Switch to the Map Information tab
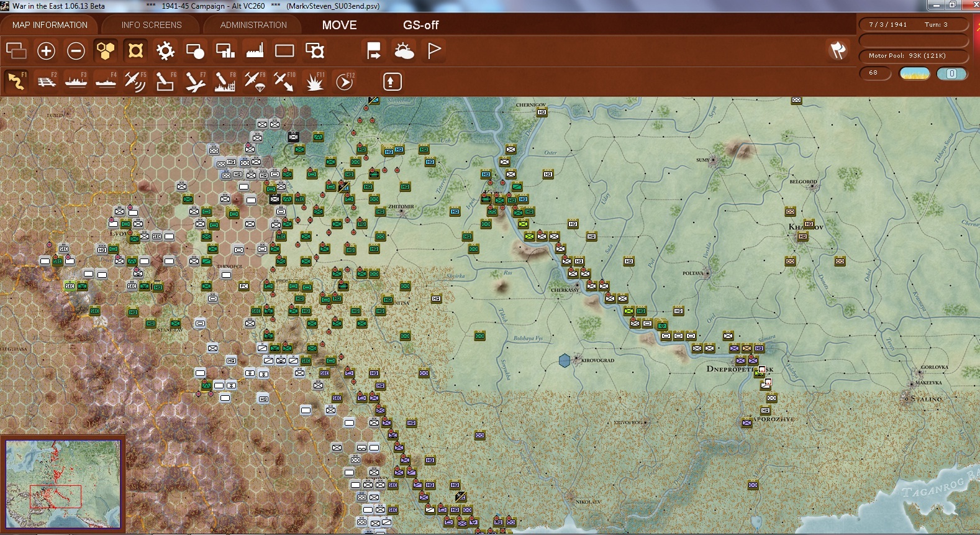Viewport: 980px width, 535px height. click(50, 25)
